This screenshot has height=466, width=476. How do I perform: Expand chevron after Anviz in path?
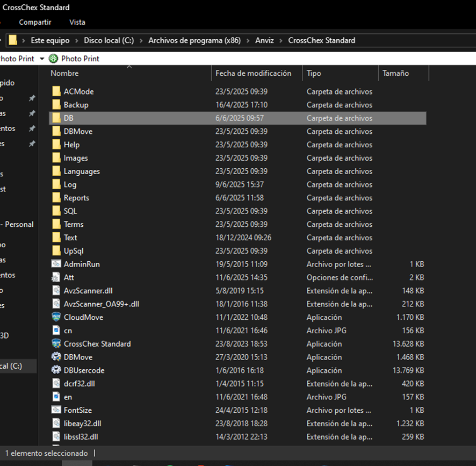point(281,40)
